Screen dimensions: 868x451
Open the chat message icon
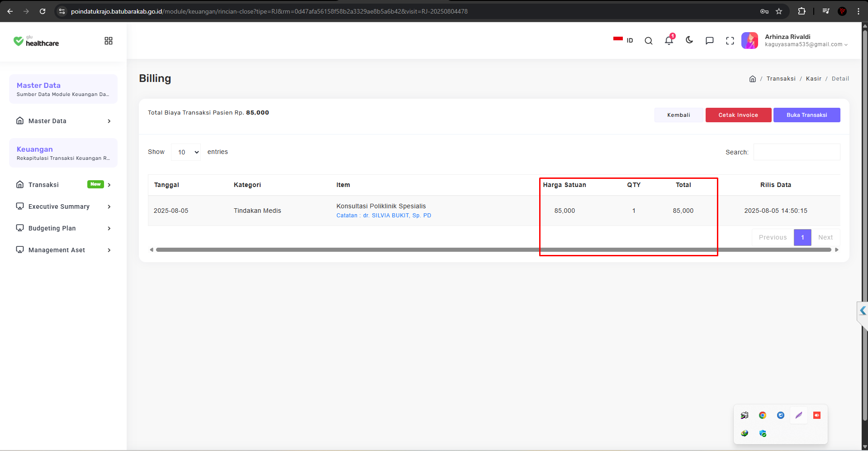pyautogui.click(x=710, y=41)
